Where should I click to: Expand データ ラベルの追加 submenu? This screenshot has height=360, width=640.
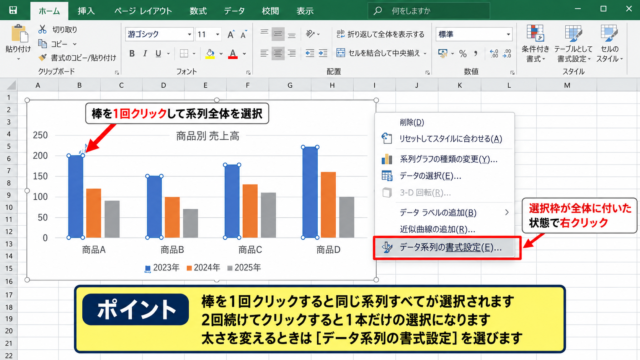444,212
